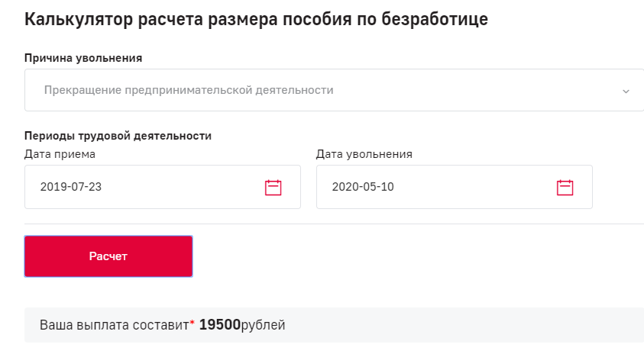
Task: Click the Периоды трудовой деятельности label
Action: [118, 136]
